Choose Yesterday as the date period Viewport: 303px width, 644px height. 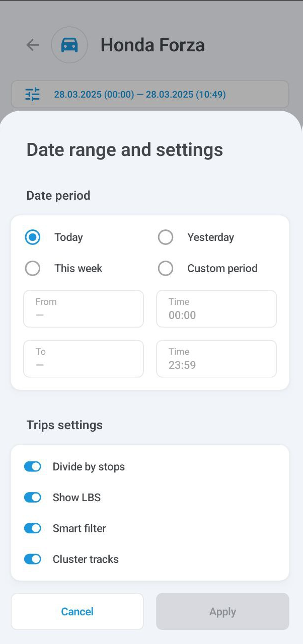[x=166, y=237]
